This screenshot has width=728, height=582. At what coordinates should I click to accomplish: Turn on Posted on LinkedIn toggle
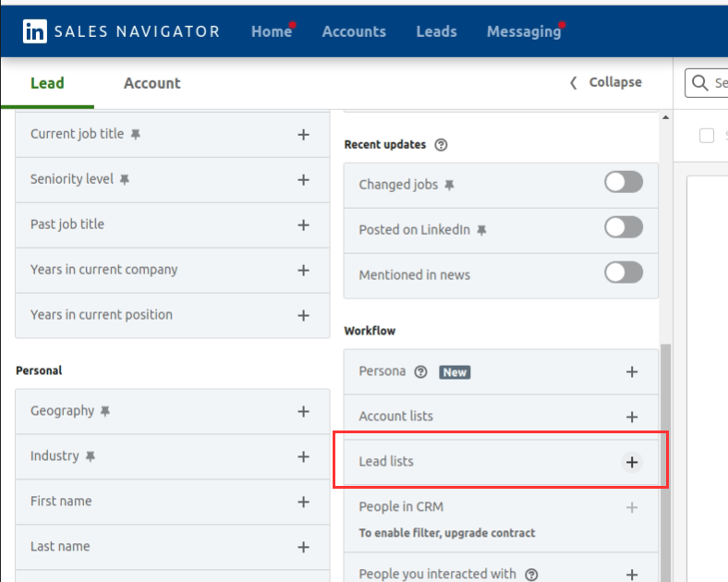pos(623,228)
